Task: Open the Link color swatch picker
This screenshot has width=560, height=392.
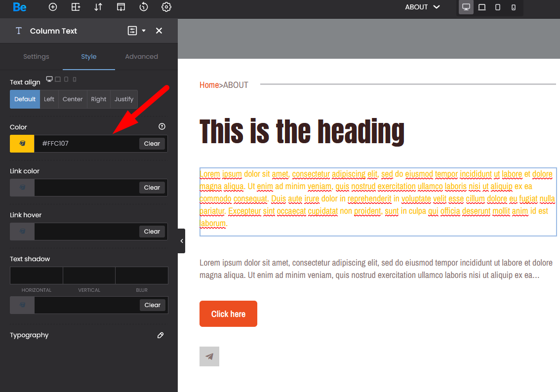Action: pyautogui.click(x=22, y=188)
